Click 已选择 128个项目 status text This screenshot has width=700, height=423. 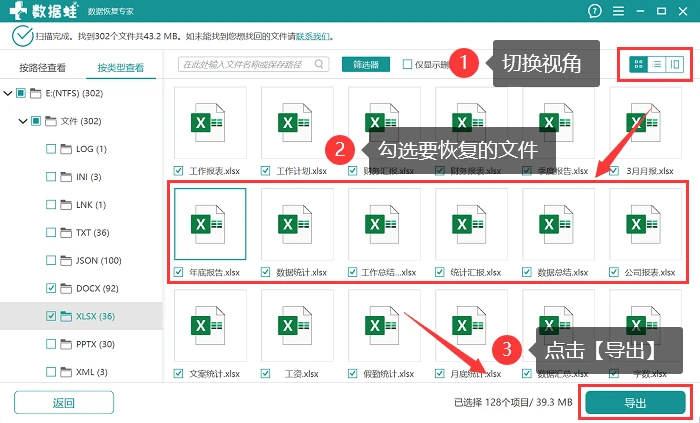513,402
